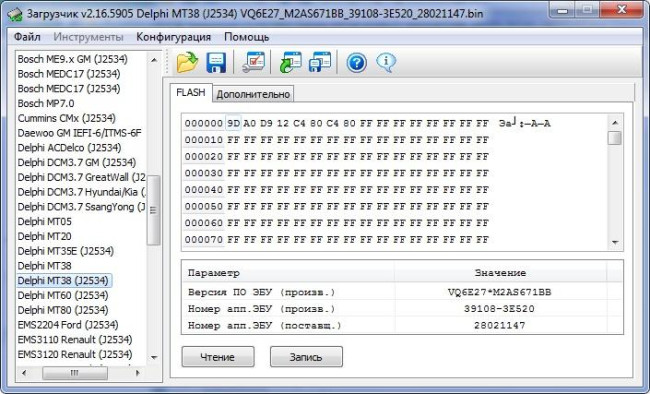Select Daewoo GM IEFI-6/ITMS-6F entry
650x394 pixels.
click(x=79, y=133)
